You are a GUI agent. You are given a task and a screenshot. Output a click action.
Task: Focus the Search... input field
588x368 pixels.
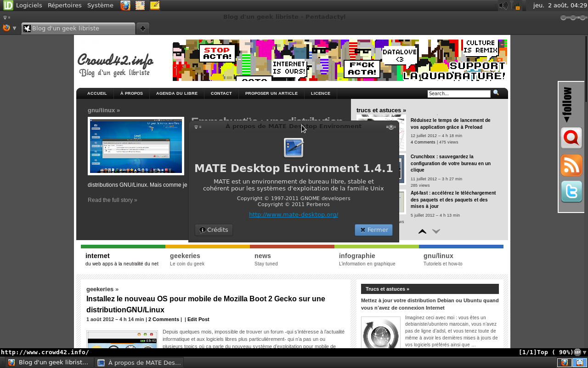coord(459,93)
